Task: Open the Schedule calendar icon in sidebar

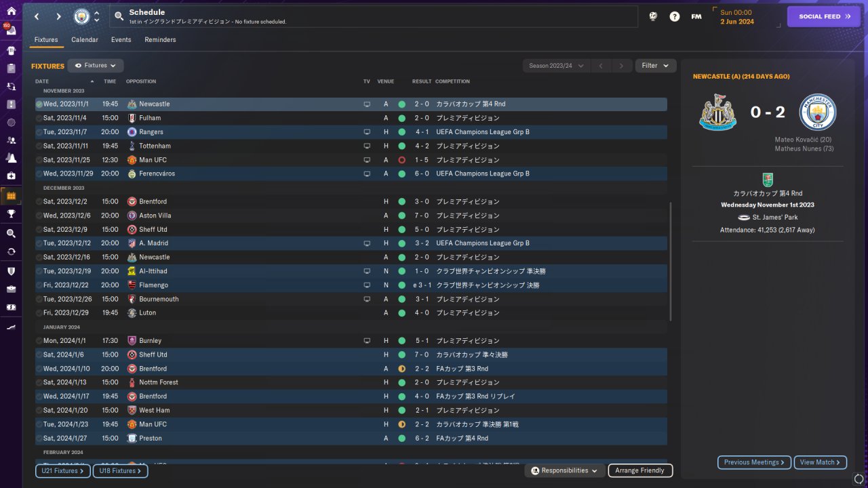Action: (11, 196)
